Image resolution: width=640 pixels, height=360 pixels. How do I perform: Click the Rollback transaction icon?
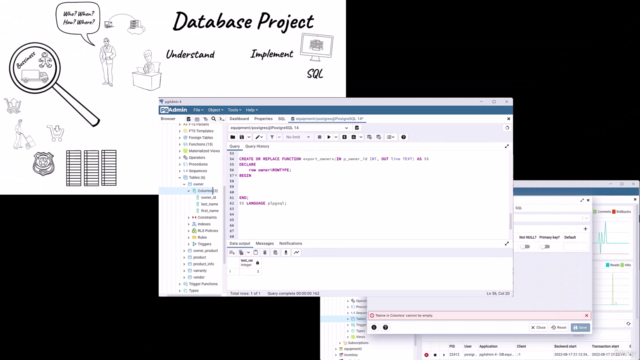click(379, 137)
